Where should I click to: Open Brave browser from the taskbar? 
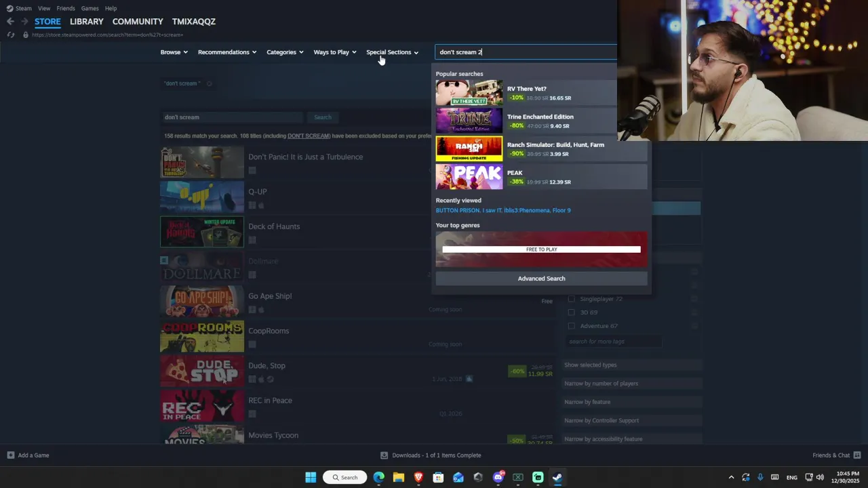coord(418,477)
